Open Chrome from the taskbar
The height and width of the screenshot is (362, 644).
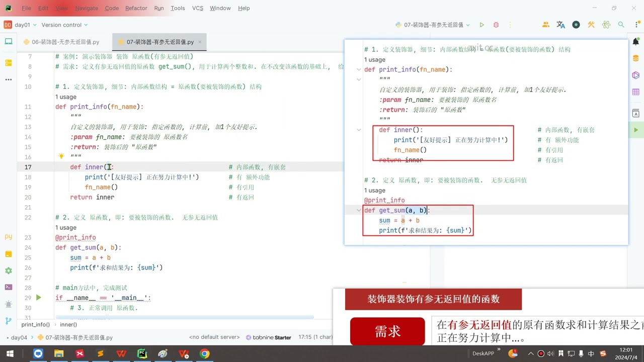click(x=204, y=354)
